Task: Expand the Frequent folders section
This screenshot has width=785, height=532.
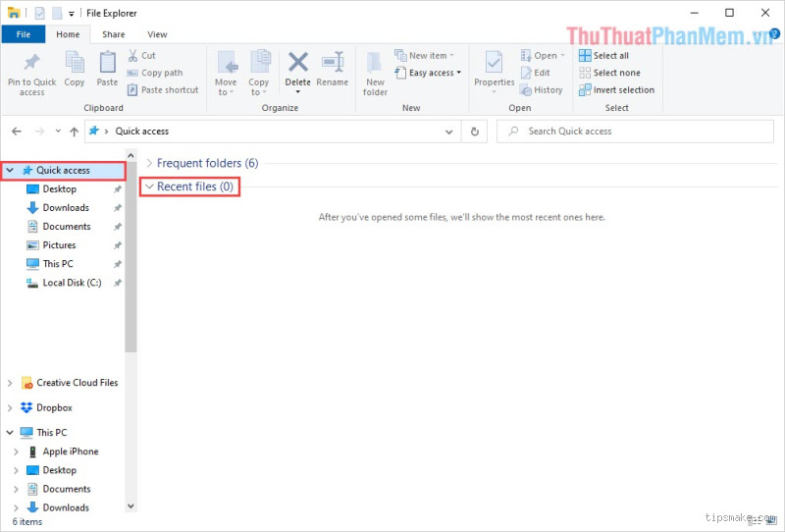Action: [x=149, y=163]
